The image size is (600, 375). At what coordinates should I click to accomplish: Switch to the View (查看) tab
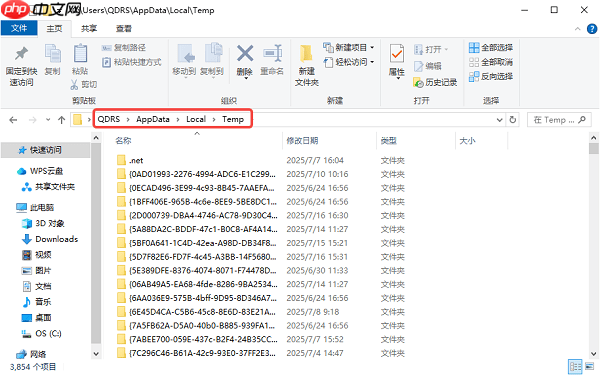(124, 29)
